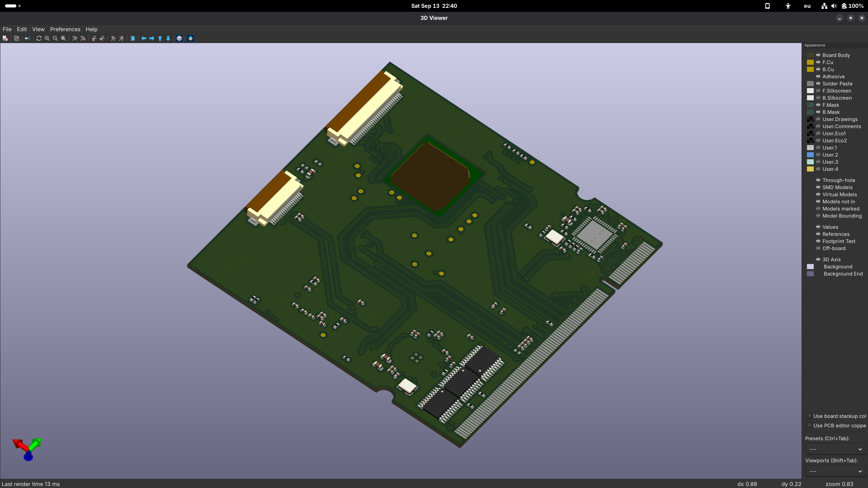This screenshot has height=488, width=868.
Task: Pan board up with blue arrow
Action: pos(160,38)
